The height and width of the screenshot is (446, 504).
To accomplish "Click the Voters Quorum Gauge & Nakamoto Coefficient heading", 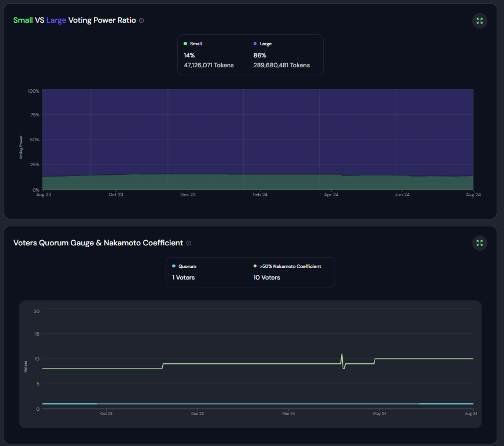I will click(98, 243).
